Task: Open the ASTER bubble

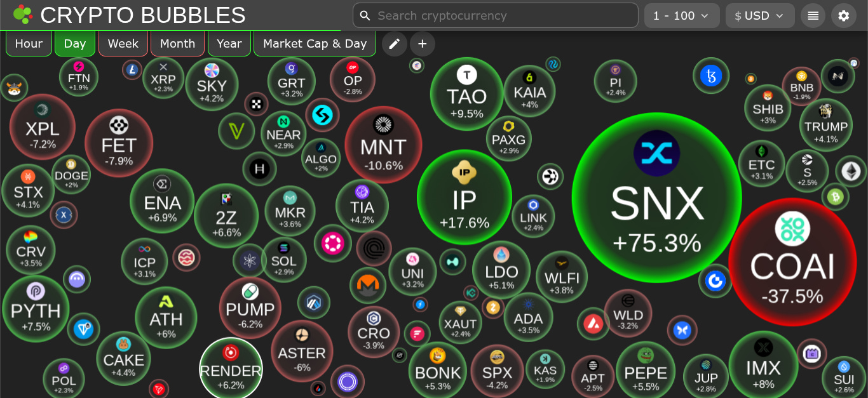Action: [302, 351]
